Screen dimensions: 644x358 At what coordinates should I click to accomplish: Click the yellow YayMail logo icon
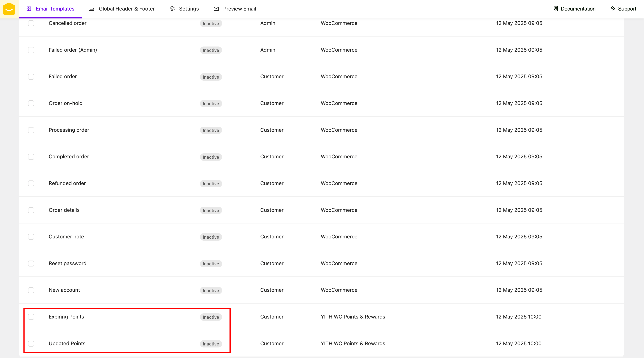pyautogui.click(x=9, y=9)
